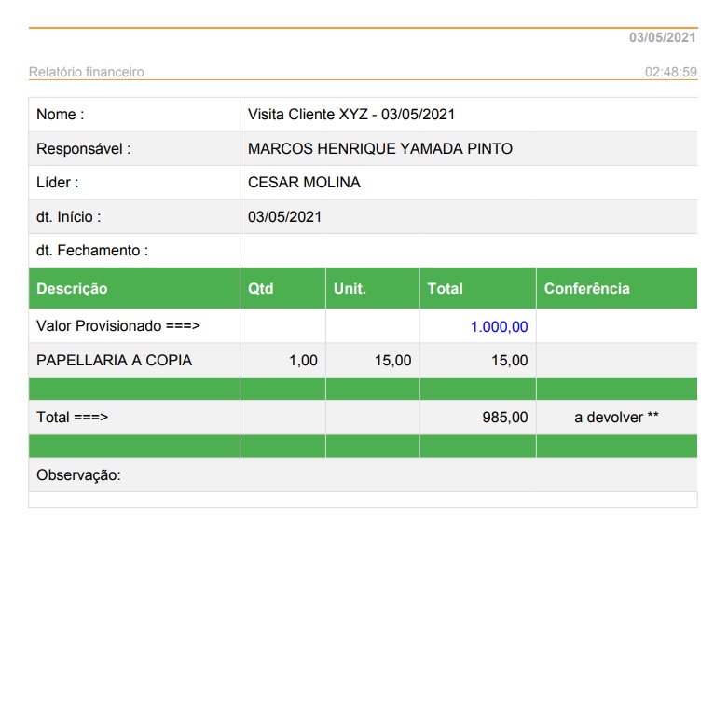Select the blue 1.000,00 provisioned amount

[x=499, y=326]
